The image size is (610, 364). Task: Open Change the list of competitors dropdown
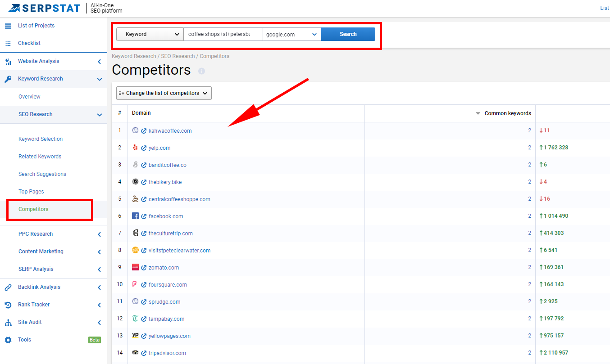164,93
